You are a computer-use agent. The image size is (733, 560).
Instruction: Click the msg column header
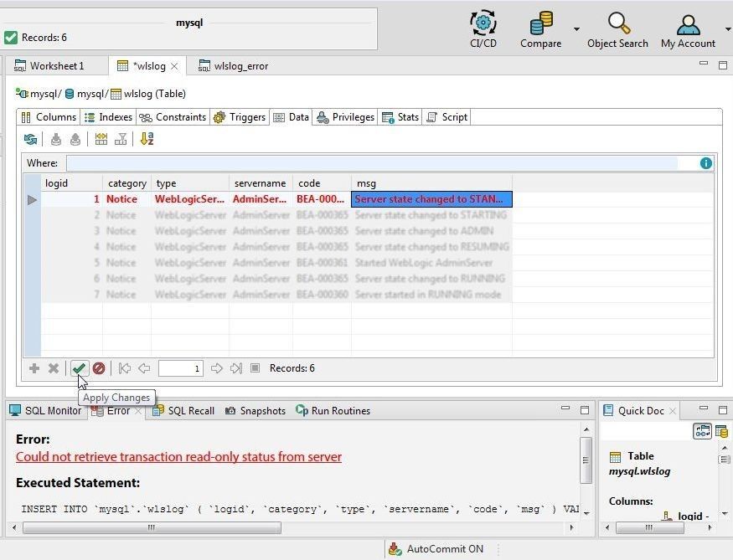pos(431,183)
